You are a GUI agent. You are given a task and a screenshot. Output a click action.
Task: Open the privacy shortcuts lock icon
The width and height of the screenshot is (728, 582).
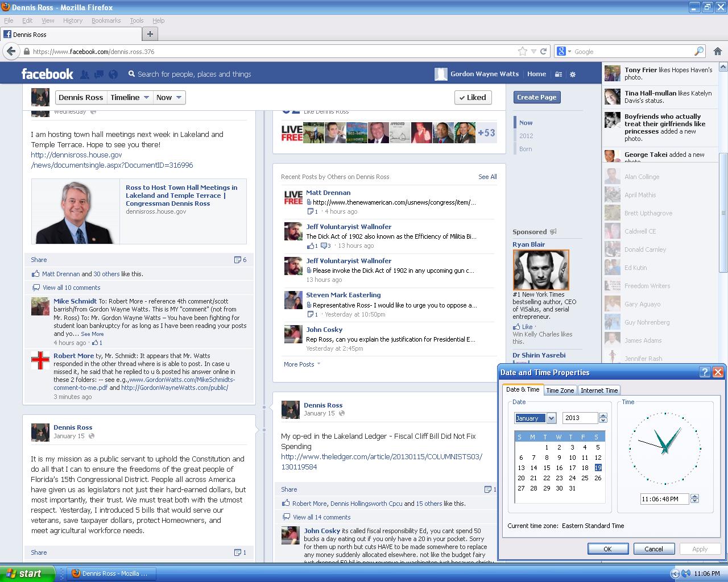pos(559,74)
